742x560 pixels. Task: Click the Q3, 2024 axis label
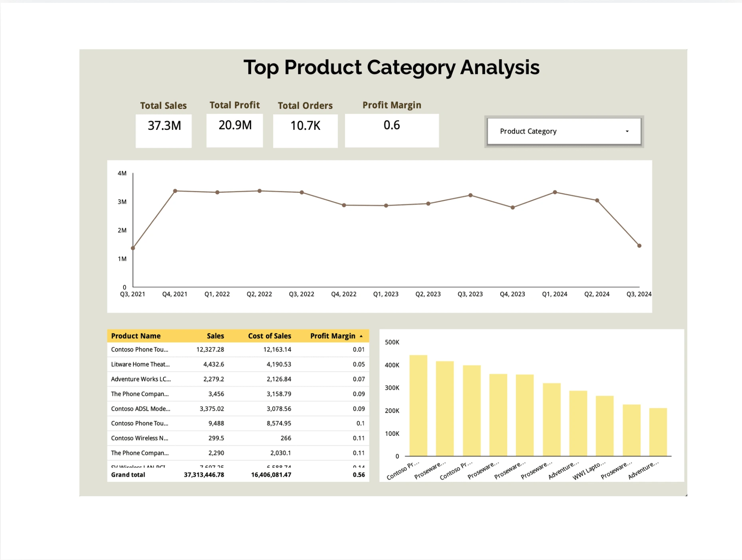click(x=639, y=294)
